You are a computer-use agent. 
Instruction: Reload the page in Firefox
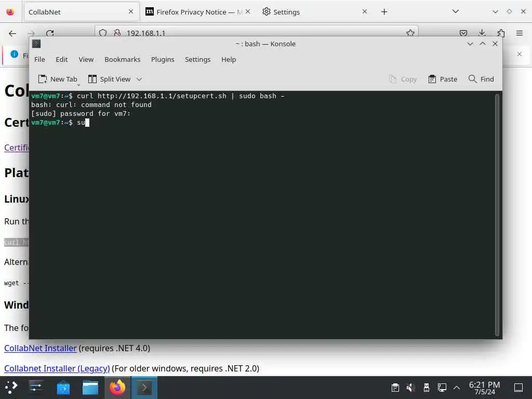pyautogui.click(x=50, y=33)
